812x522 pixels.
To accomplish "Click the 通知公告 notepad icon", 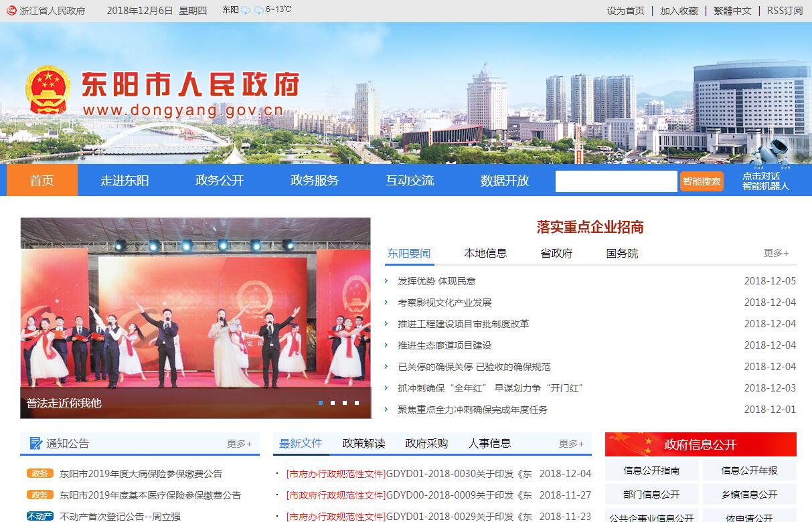I will (35, 443).
